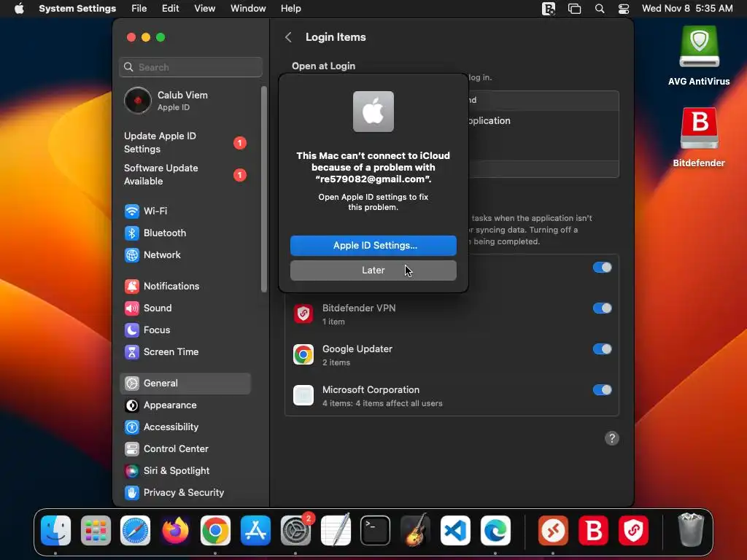
Task: Toggle the Bitdefender VPN background item
Action: [602, 308]
